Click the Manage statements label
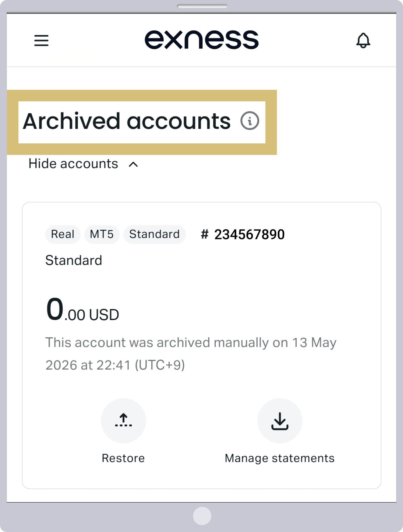Viewport: 403px width, 532px height. 280,458
